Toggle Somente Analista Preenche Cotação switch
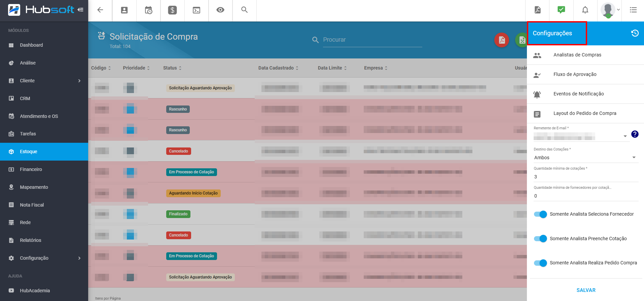The height and width of the screenshot is (301, 644). pyautogui.click(x=540, y=239)
